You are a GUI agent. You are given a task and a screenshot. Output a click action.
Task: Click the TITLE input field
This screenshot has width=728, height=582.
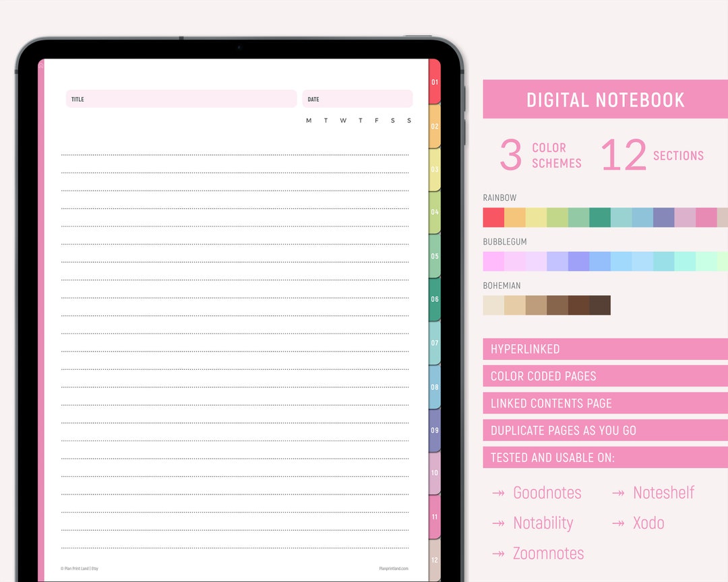pyautogui.click(x=181, y=99)
